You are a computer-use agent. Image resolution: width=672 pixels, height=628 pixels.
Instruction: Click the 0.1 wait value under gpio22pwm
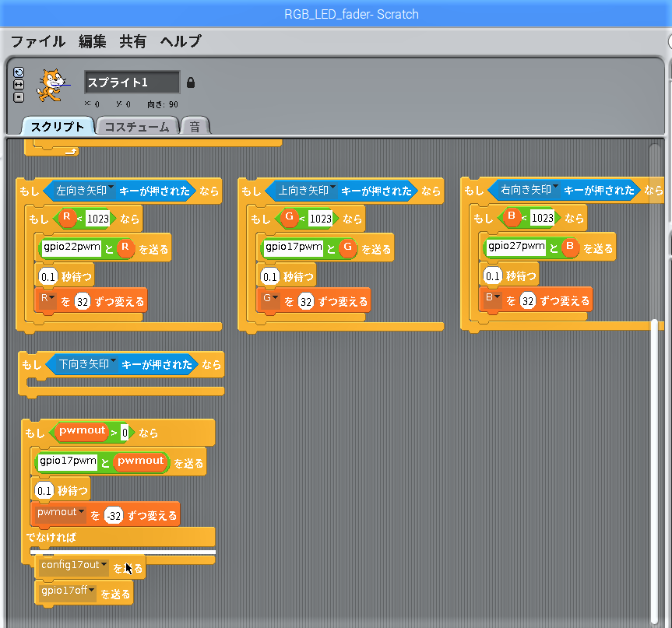tap(48, 277)
